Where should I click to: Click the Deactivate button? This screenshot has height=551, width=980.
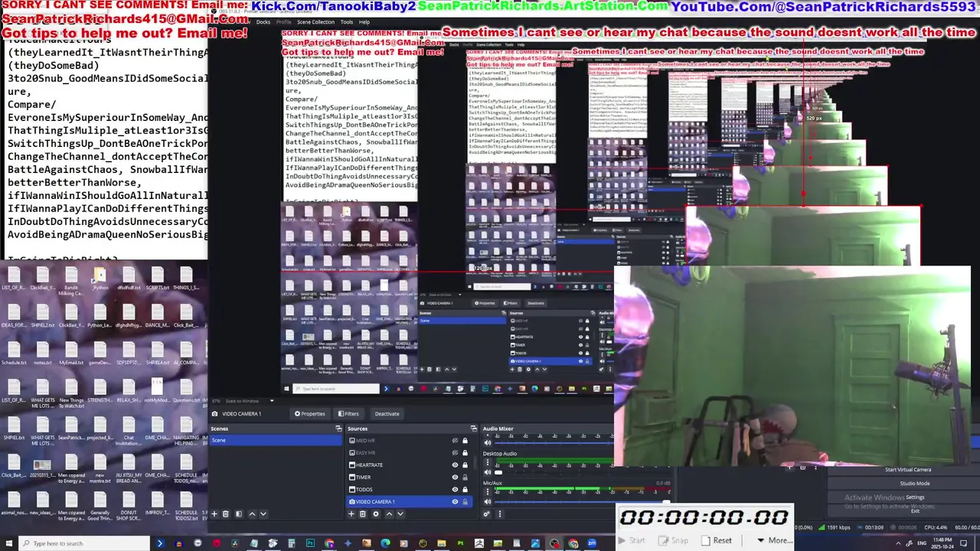click(x=387, y=413)
